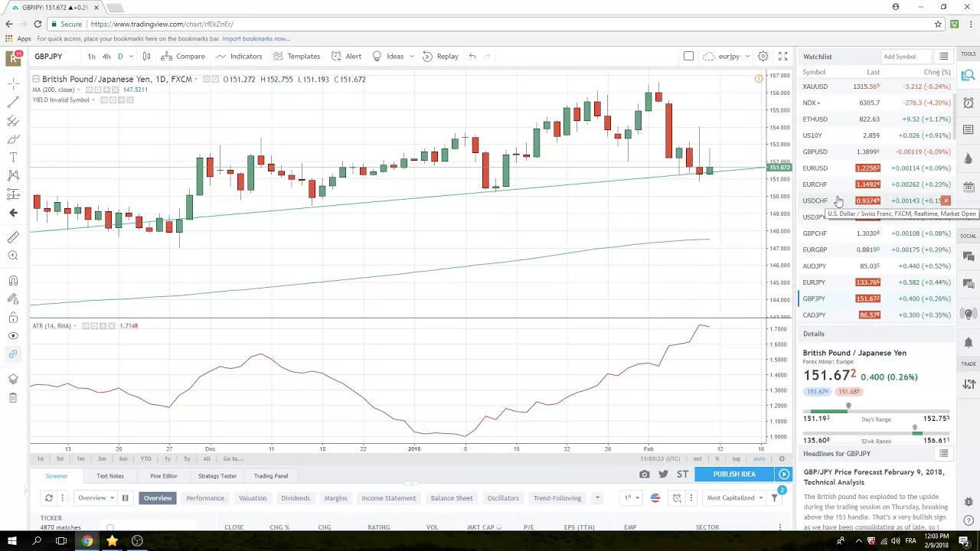Screen dimensions: 980x551
Task: Select the Oscillators screener tab
Action: click(x=503, y=498)
